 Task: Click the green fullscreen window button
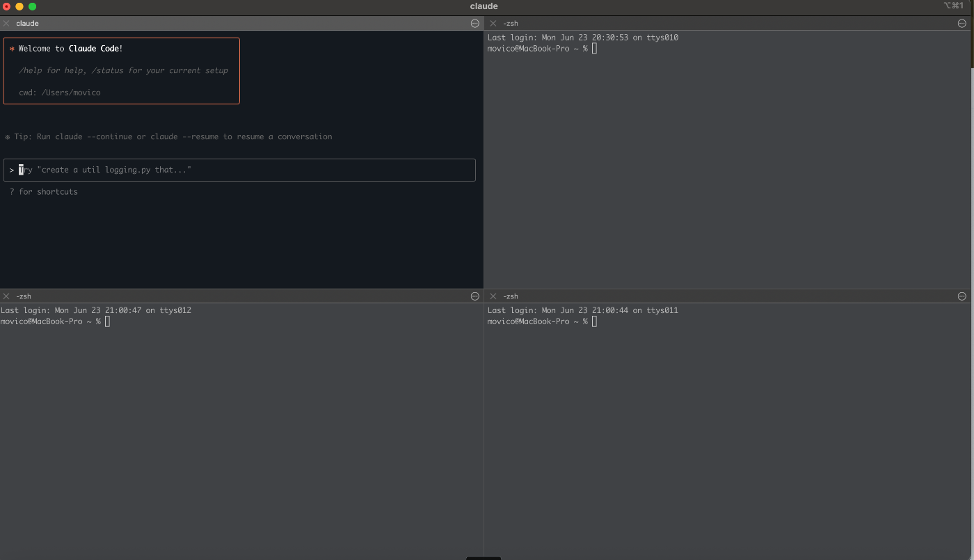coord(32,6)
